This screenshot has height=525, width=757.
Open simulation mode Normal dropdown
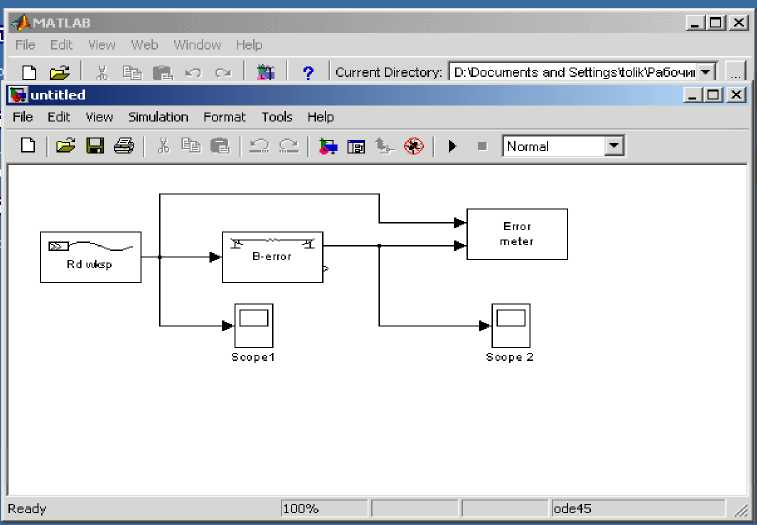coord(614,146)
